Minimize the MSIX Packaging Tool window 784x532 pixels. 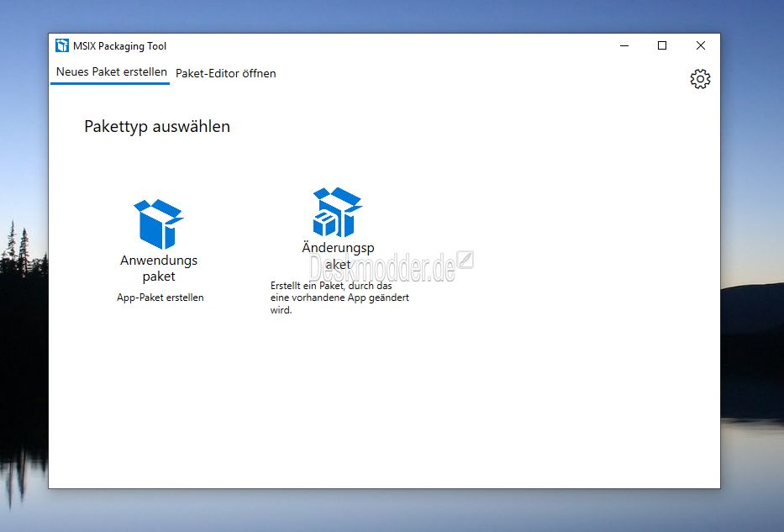[624, 45]
